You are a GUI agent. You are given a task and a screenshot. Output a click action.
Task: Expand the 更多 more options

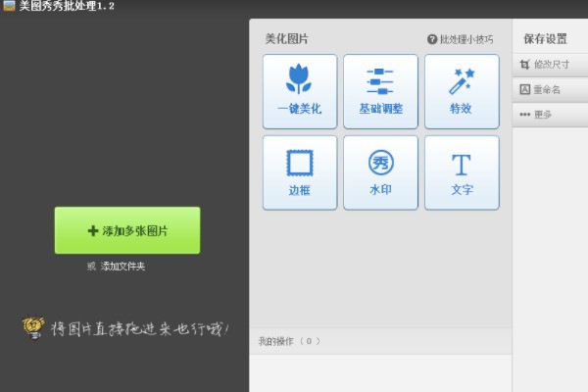point(550,115)
